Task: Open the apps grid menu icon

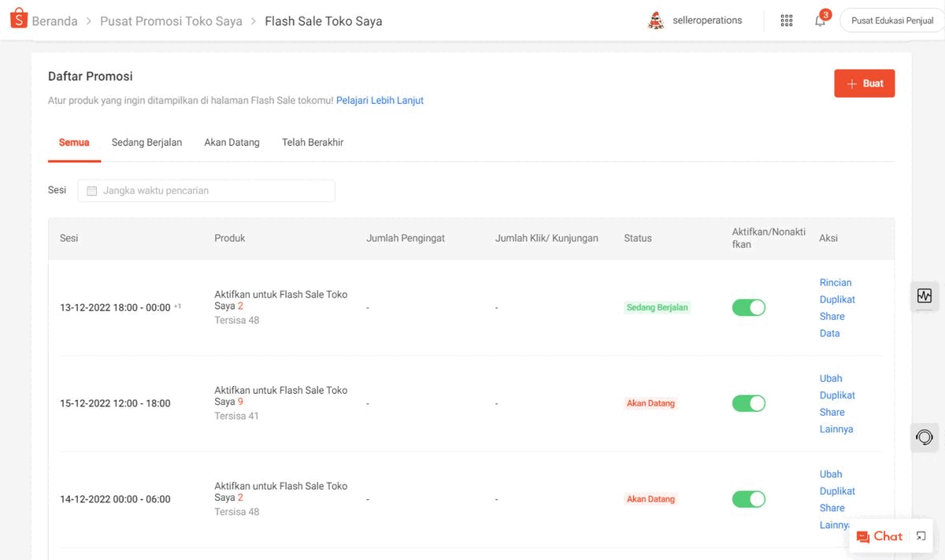Action: [x=786, y=20]
